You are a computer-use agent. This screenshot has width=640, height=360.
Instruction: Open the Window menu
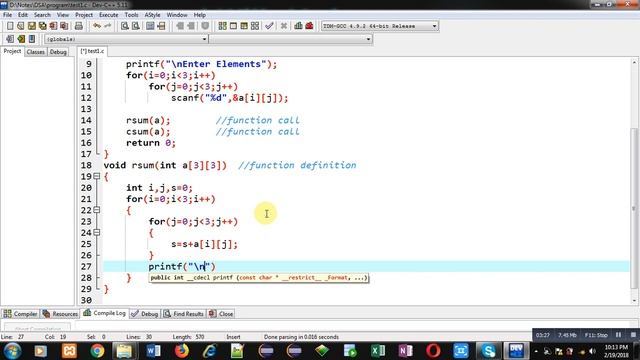[177, 15]
